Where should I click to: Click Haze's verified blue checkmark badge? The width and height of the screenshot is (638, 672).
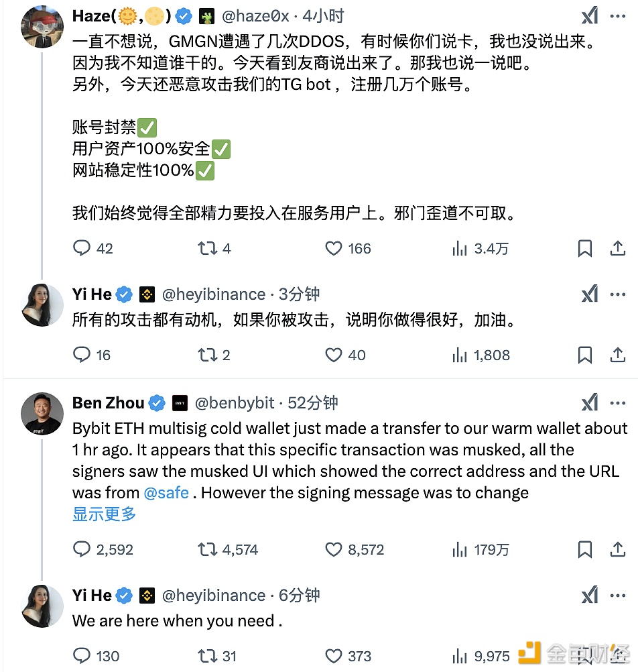click(x=184, y=15)
